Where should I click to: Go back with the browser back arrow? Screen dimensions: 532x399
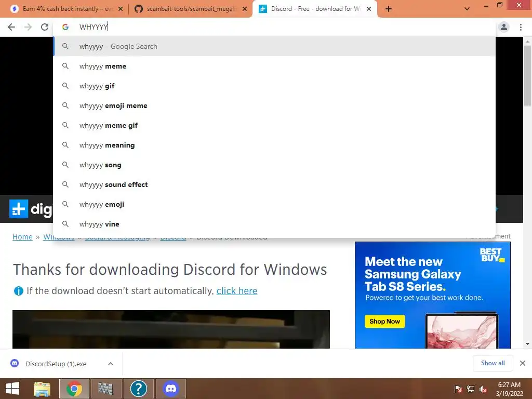point(11,27)
